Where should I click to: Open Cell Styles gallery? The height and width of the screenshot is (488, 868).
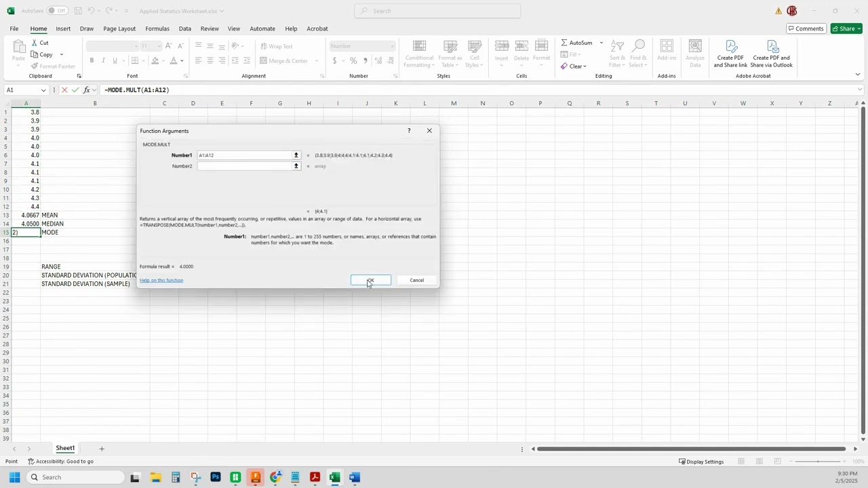(x=475, y=54)
